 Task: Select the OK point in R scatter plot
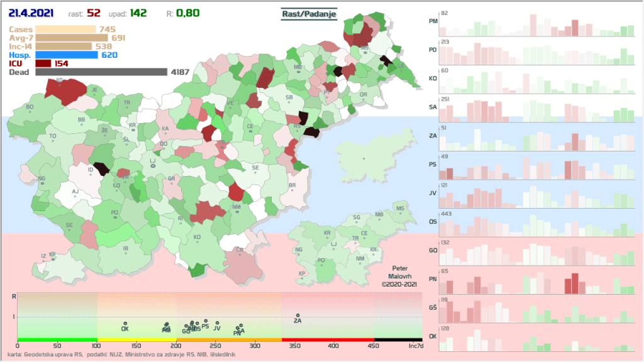click(125, 323)
